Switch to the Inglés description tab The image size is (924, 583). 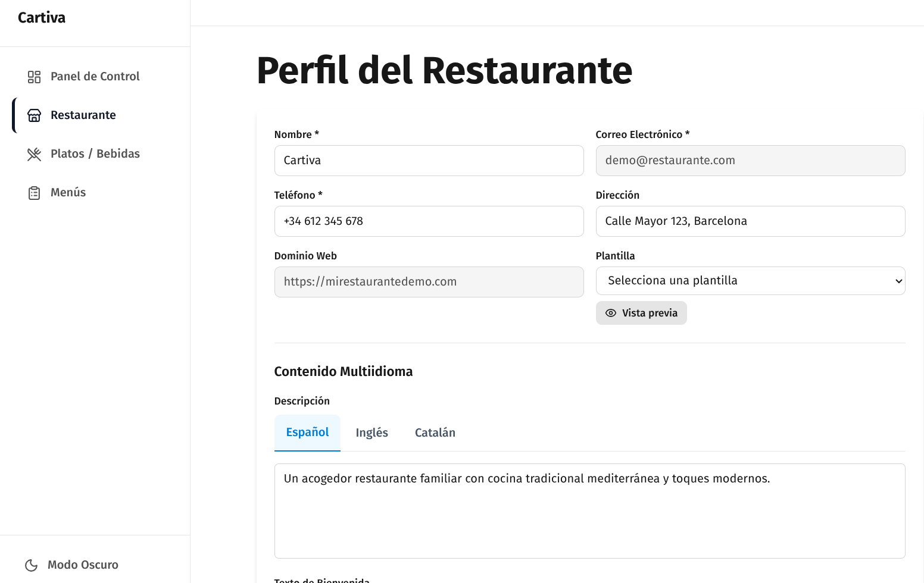click(x=372, y=432)
